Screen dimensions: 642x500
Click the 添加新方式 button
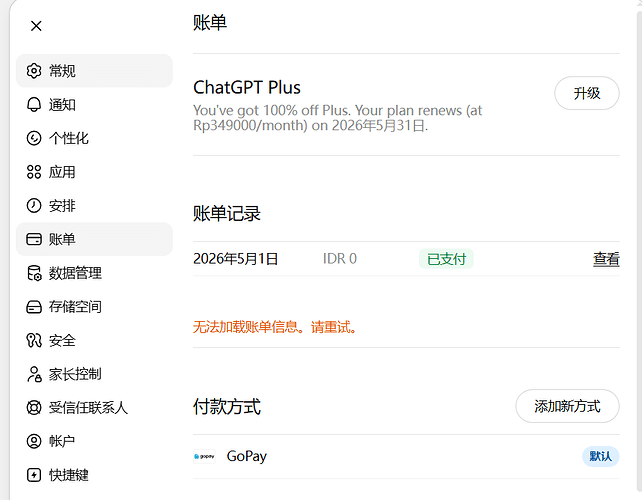(x=567, y=406)
